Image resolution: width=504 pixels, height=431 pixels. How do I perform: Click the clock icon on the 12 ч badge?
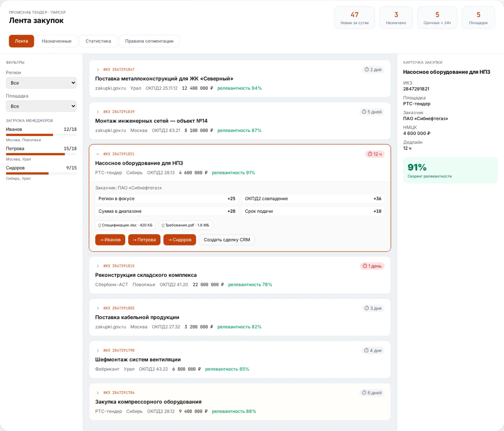point(370,154)
